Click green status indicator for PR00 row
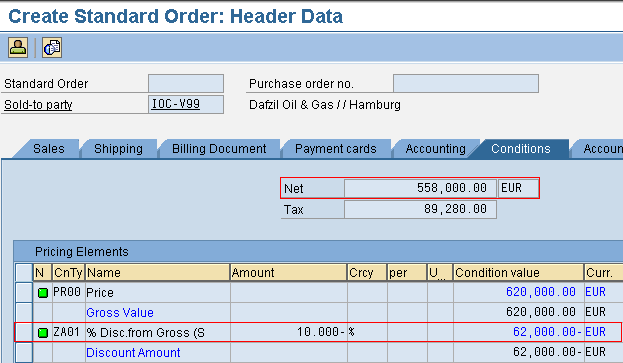 pyautogui.click(x=43, y=293)
